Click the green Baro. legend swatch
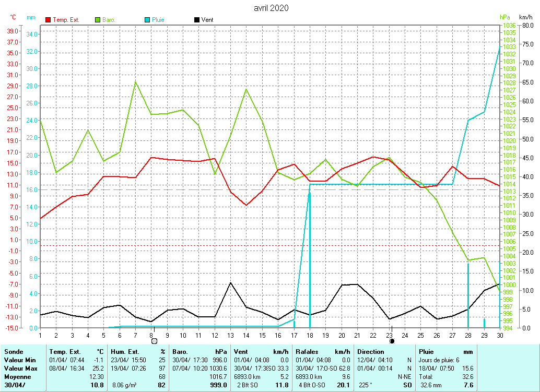This screenshot has width=540, height=392. point(98,20)
